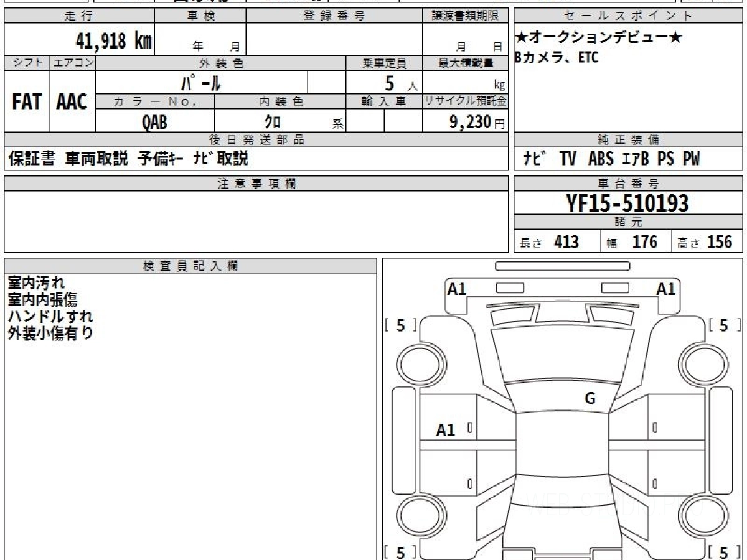747x560 pixels.
Task: Click the 輸入車 header cell
Action: point(384,101)
